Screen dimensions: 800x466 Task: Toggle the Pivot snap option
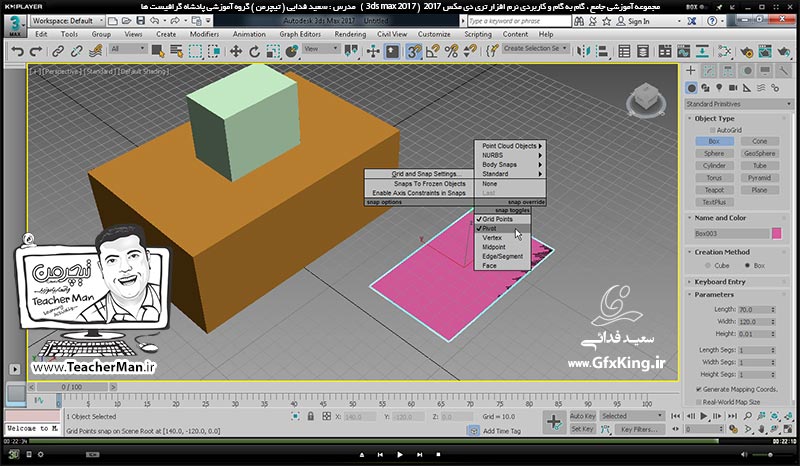pyautogui.click(x=503, y=229)
